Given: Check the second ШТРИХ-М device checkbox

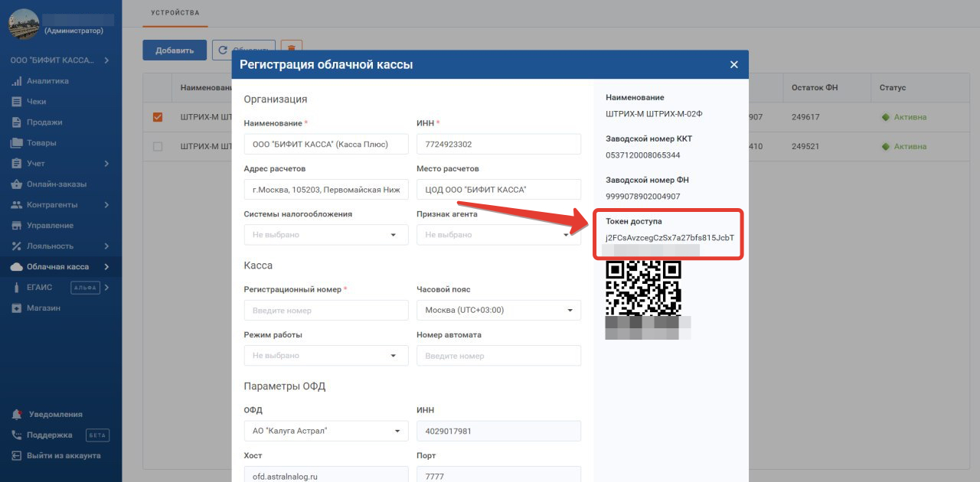Looking at the screenshot, I should [158, 146].
